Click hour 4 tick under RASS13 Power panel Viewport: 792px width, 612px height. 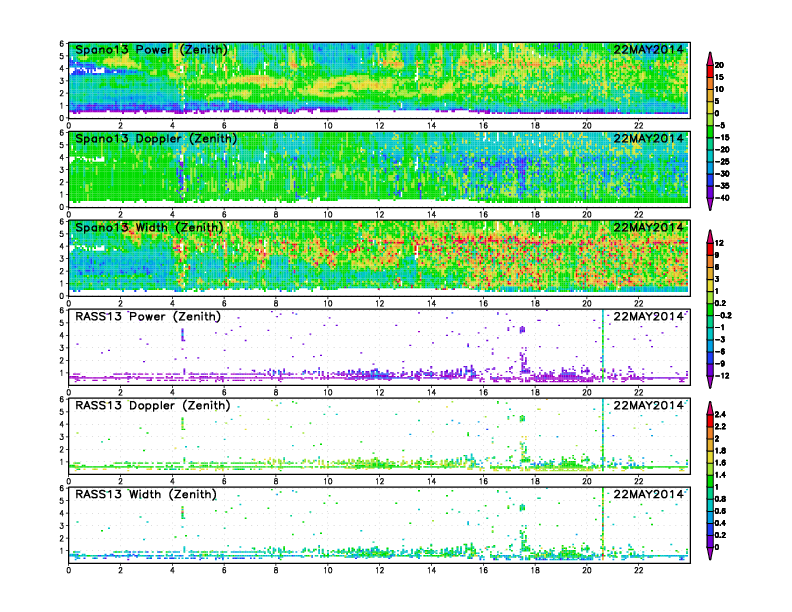point(172,392)
